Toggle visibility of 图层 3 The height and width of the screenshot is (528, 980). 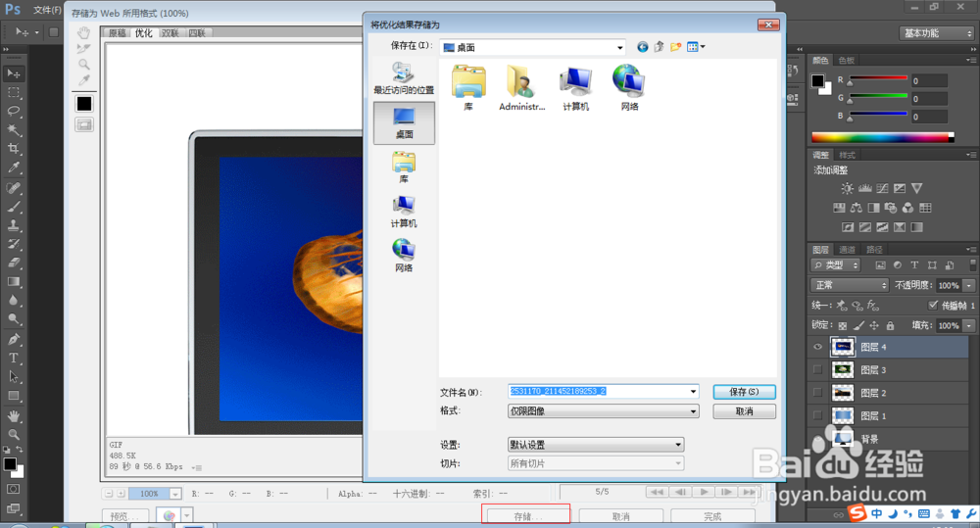[x=817, y=370]
